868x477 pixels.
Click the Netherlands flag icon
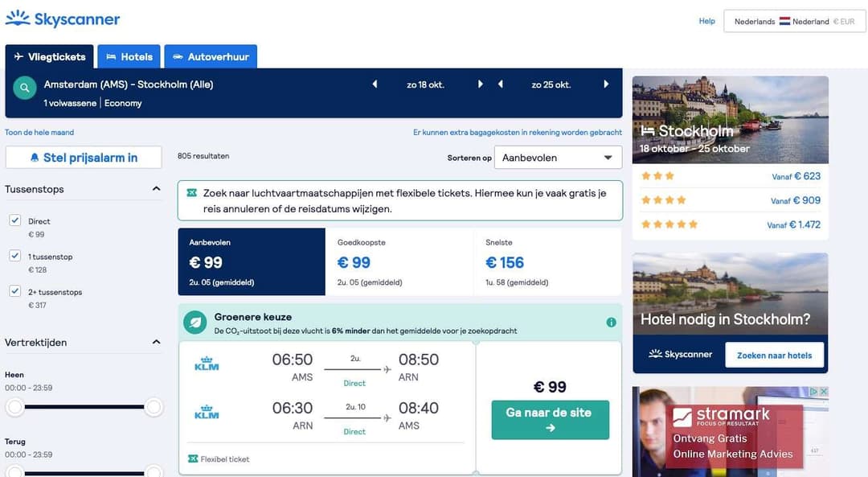[784, 22]
